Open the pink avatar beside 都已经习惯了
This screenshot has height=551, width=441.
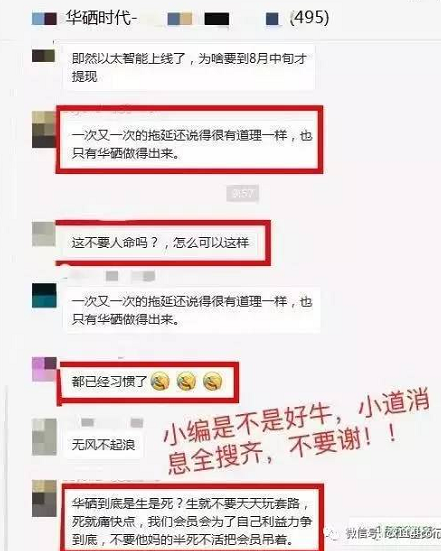tap(44, 369)
